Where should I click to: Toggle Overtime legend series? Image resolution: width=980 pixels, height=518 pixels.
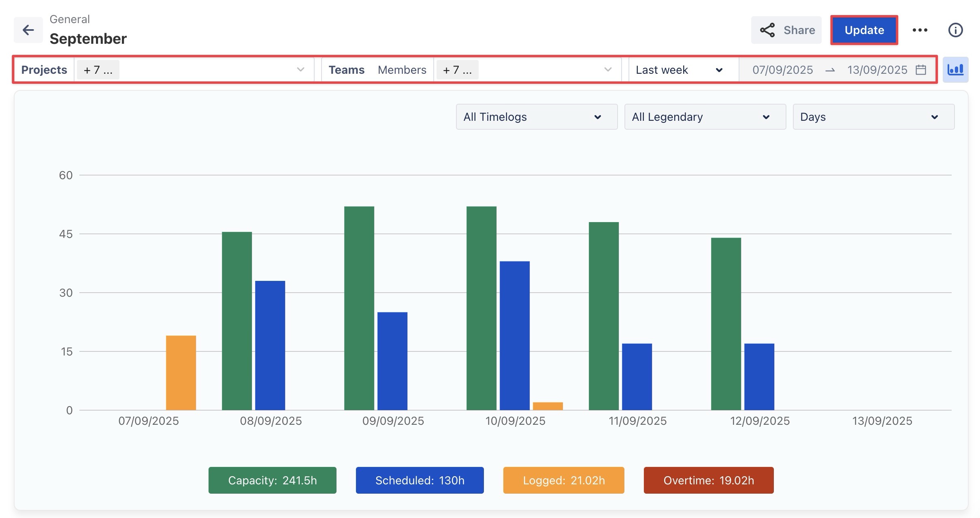708,480
